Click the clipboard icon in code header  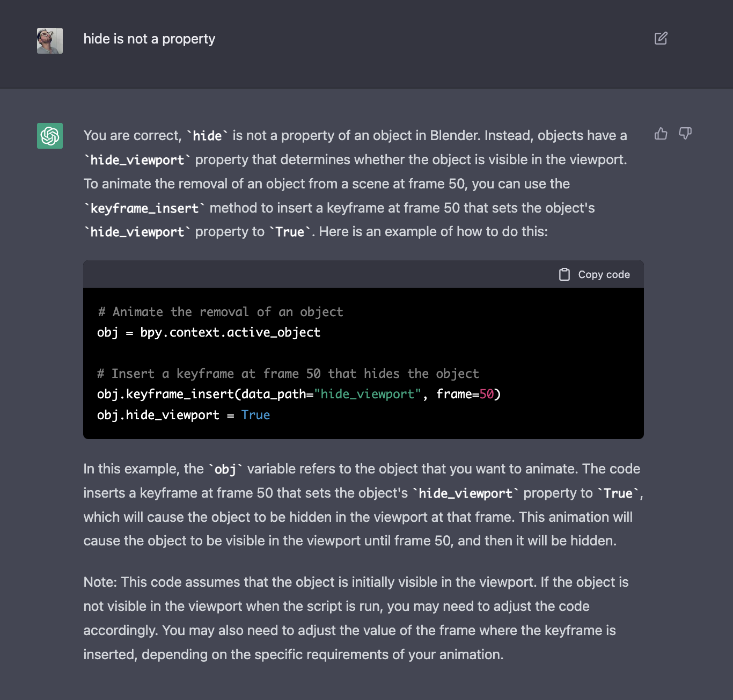(565, 275)
